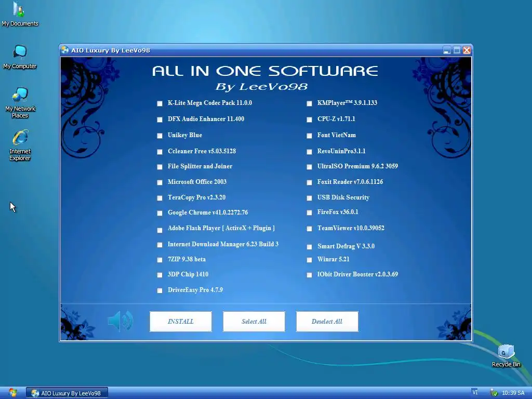Check IObit Driver Booster v2.0.3.69
The width and height of the screenshot is (532, 399).
309,275
